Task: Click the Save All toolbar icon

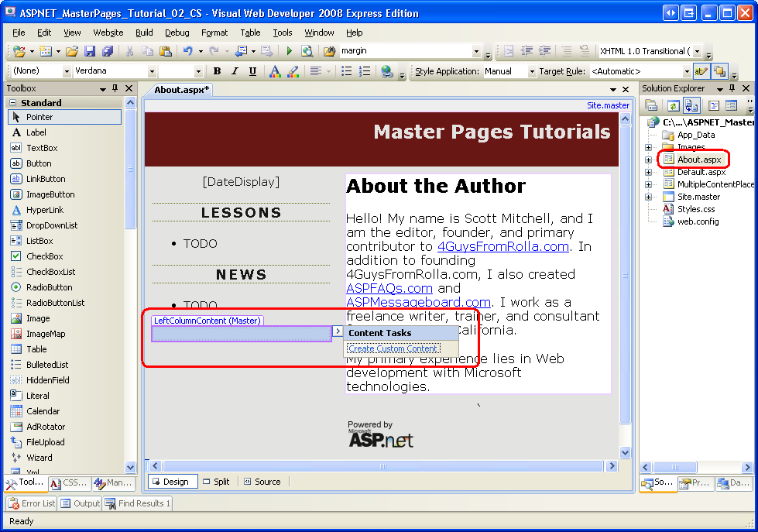Action: [107, 50]
